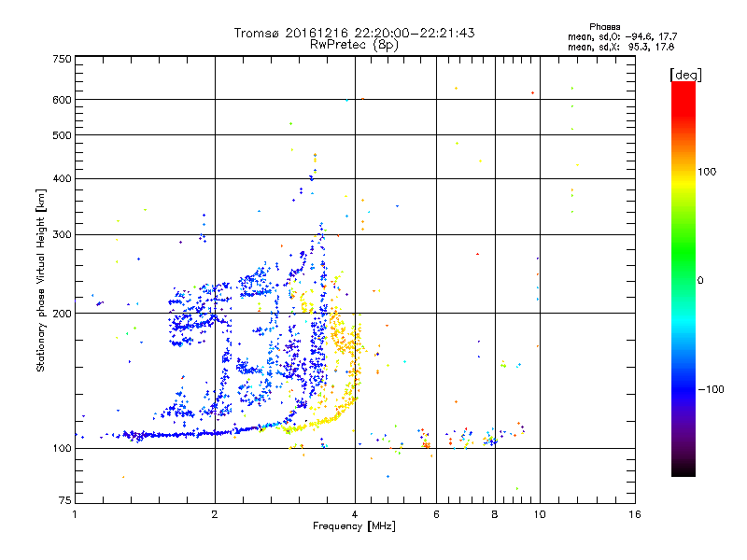
Task: Click y-axis tick label '75'
Action: (65, 500)
